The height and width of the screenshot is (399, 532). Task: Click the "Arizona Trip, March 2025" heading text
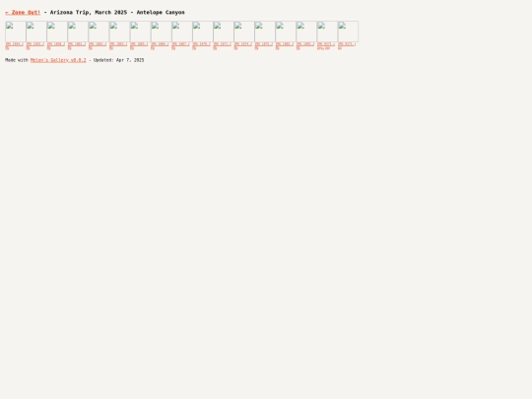[x=89, y=12]
